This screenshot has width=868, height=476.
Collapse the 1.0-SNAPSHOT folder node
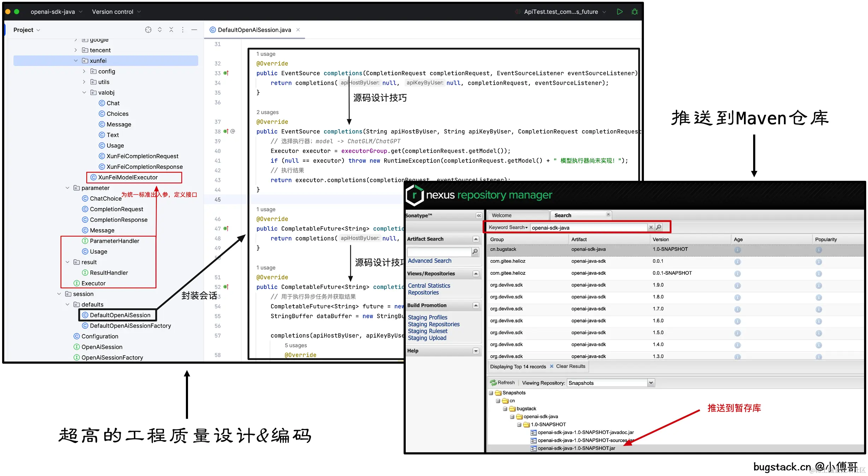click(519, 424)
